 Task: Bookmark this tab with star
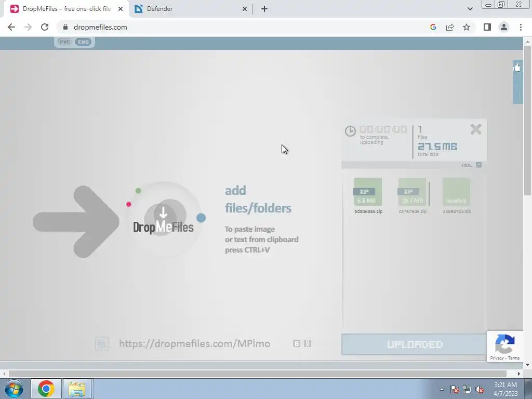pos(467,27)
